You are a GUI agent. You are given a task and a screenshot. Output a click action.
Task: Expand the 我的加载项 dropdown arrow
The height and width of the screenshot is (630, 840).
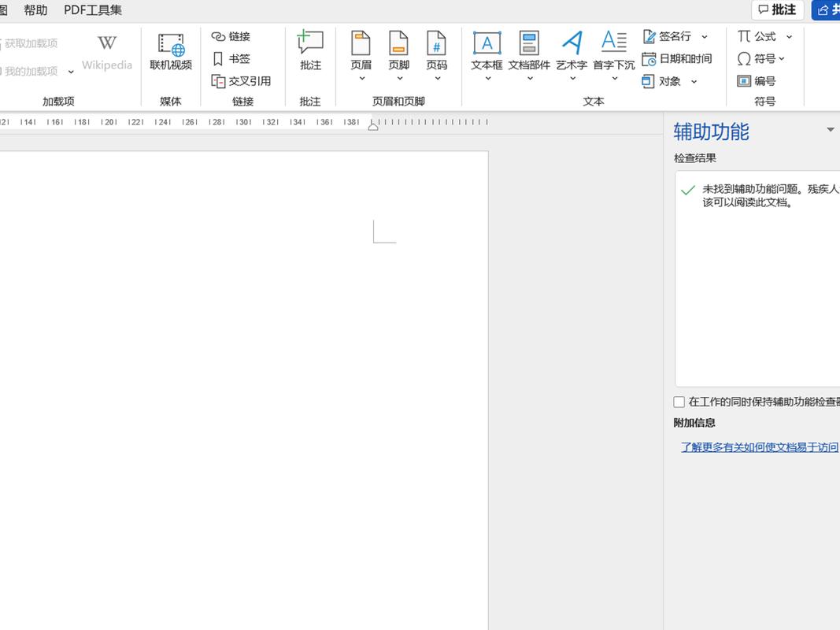(x=71, y=72)
